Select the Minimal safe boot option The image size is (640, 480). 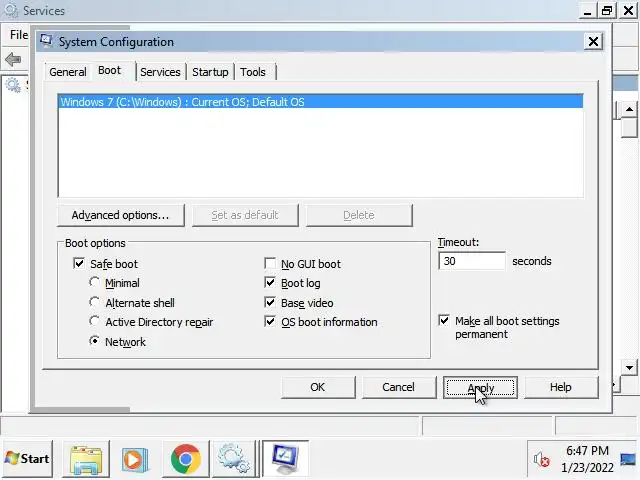(x=94, y=282)
